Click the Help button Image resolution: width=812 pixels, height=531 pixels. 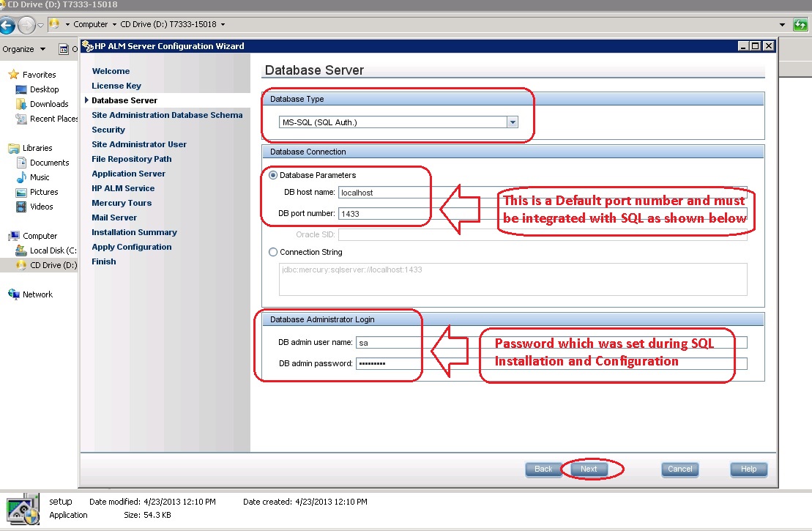tap(748, 469)
